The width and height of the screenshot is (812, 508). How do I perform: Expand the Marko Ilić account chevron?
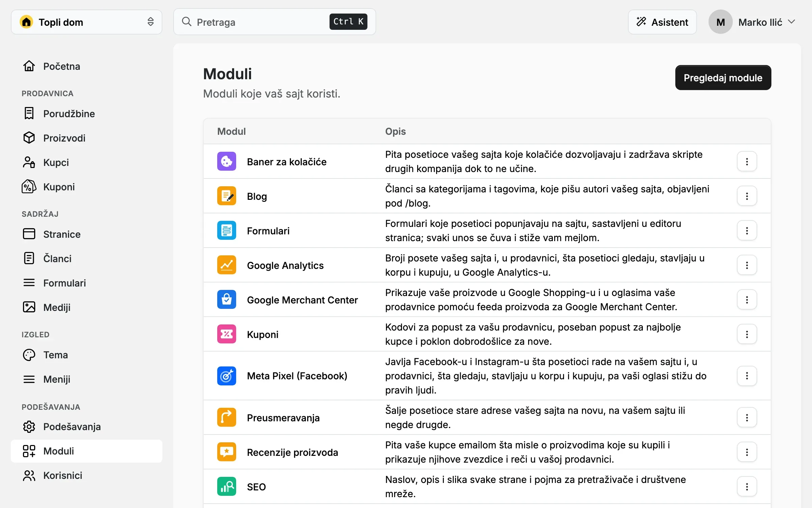(x=791, y=22)
